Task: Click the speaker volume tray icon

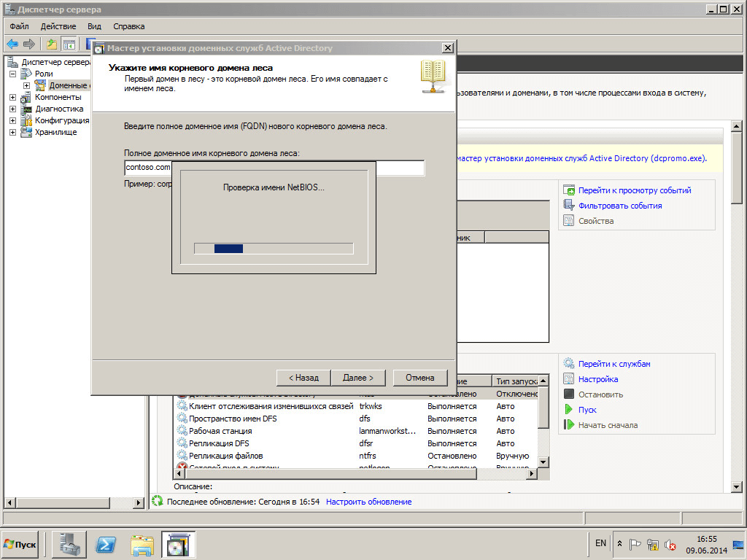Action: tap(669, 545)
